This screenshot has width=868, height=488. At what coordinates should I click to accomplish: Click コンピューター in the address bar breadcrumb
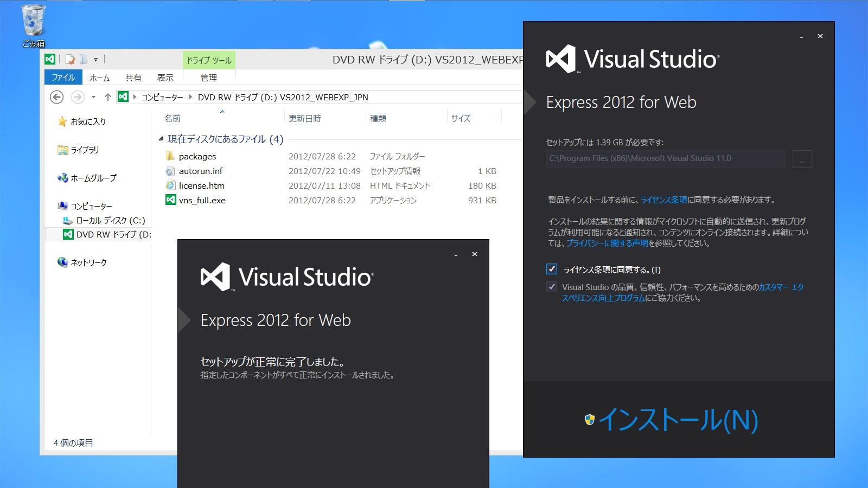[x=162, y=97]
